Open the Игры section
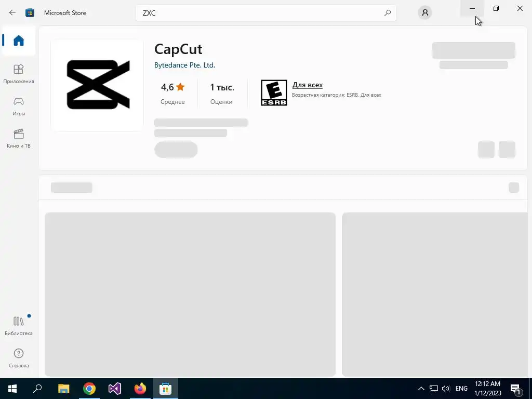The width and height of the screenshot is (532, 399). point(19,106)
